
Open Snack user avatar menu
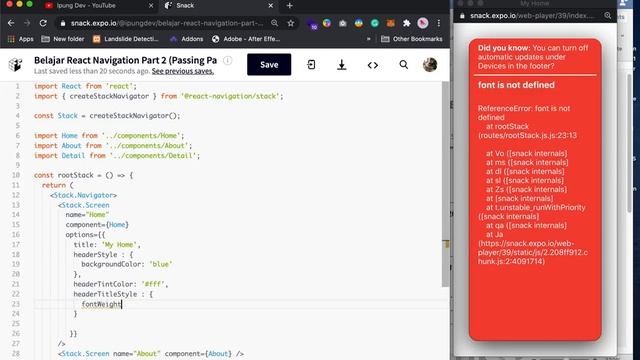point(430,64)
